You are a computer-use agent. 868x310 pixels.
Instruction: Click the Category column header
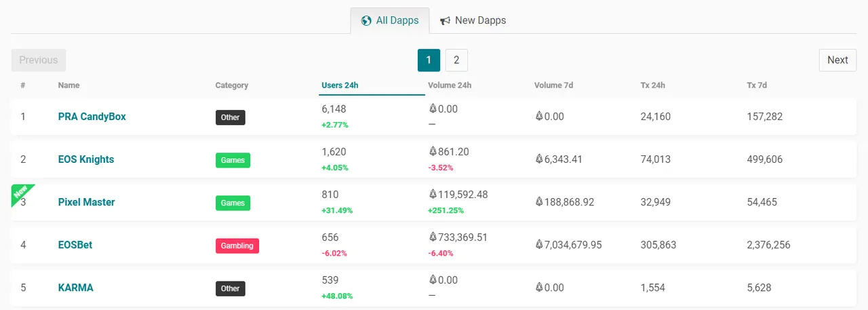[232, 85]
